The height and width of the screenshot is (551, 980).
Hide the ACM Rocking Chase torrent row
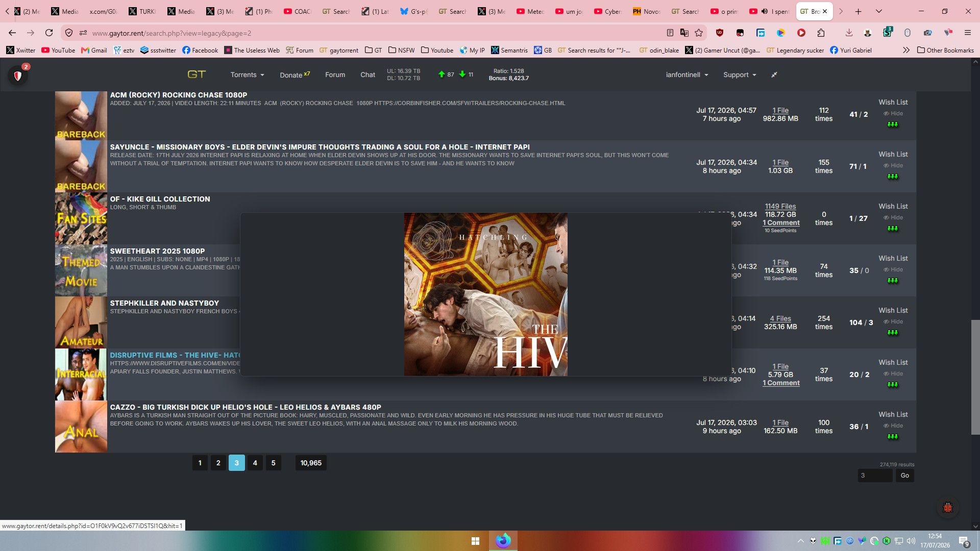(893, 114)
